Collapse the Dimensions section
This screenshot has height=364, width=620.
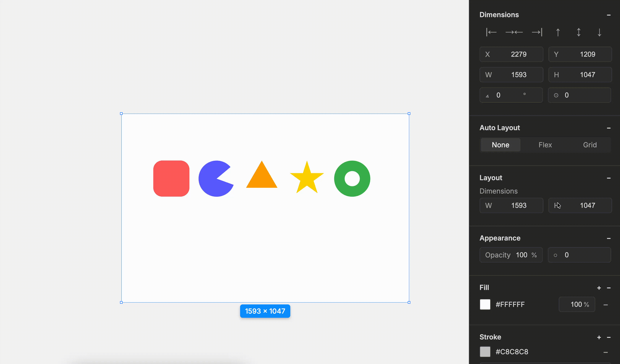pyautogui.click(x=608, y=15)
